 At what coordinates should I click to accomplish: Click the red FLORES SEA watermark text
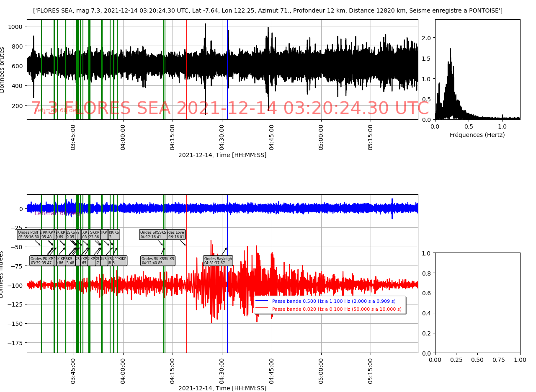tap(230, 108)
